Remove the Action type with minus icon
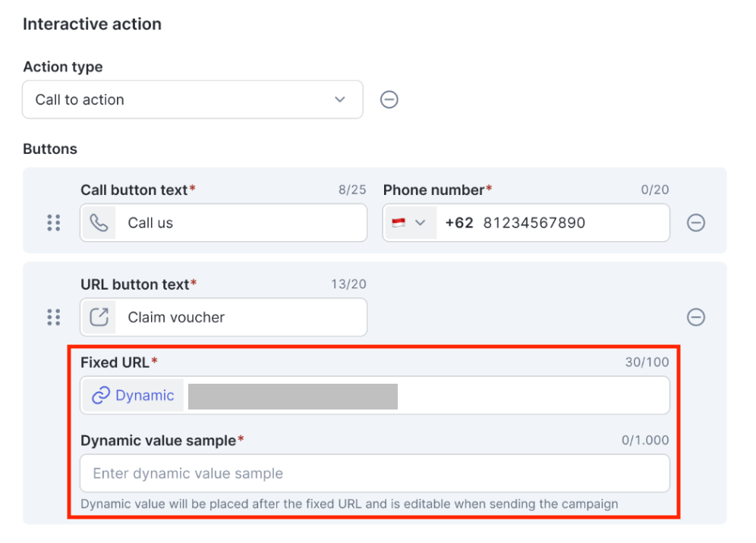The width and height of the screenshot is (756, 543). (x=389, y=99)
